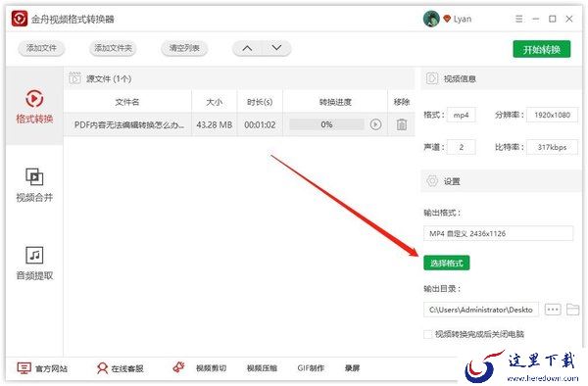Screen dimensions: 588x386
Task: Click the 输出格式 field showing MP4 自定义
Action: pos(499,233)
